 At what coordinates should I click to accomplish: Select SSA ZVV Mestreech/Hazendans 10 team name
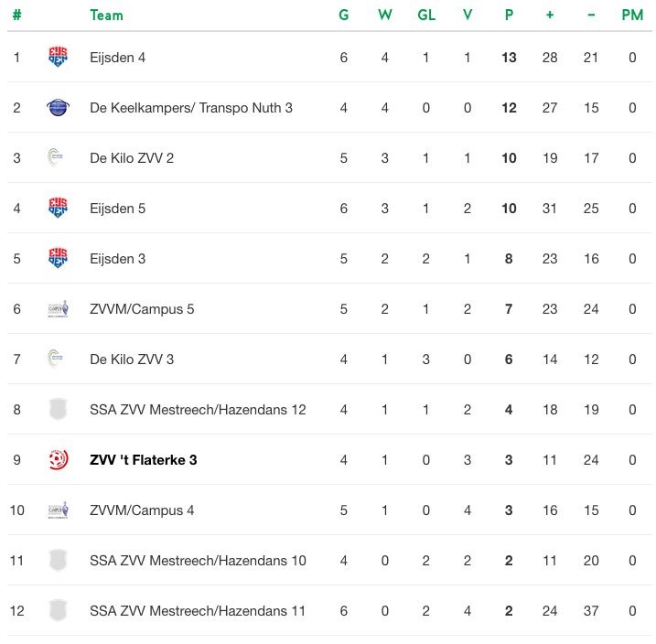click(198, 561)
